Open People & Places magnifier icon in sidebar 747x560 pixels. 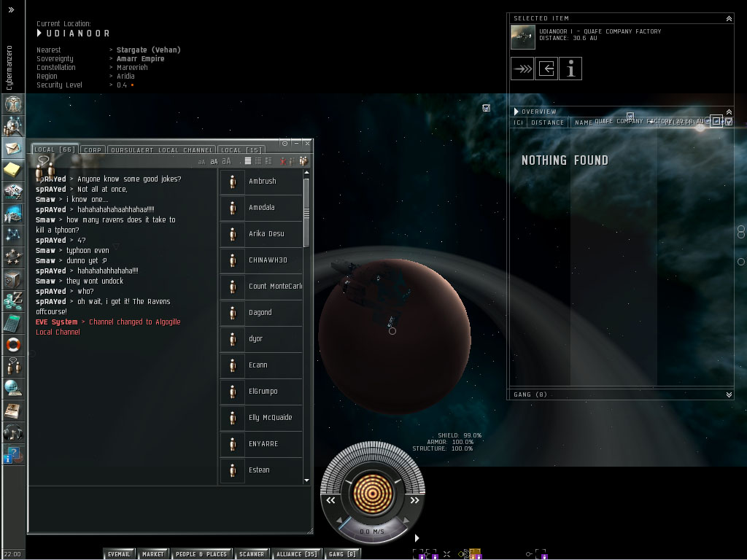pos(13,126)
